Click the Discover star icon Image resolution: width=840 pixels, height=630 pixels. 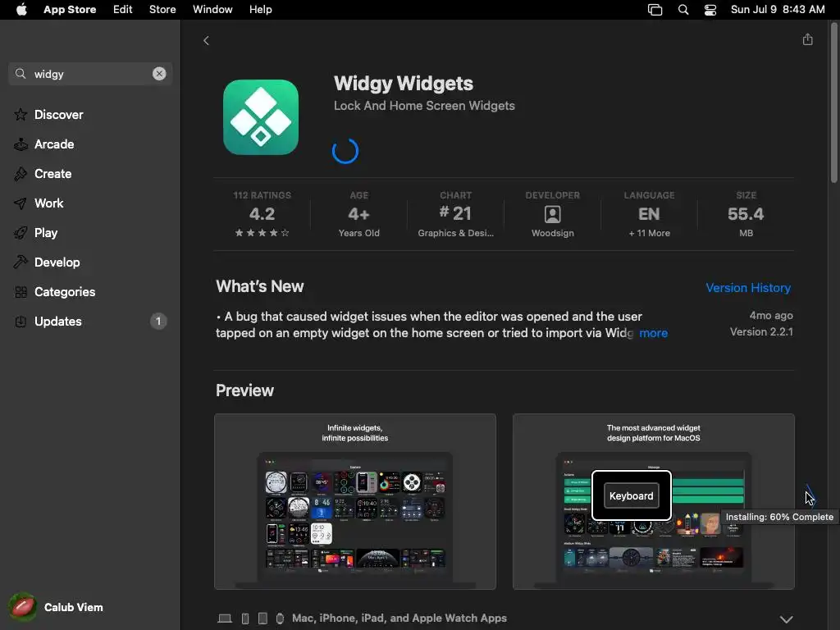click(21, 115)
